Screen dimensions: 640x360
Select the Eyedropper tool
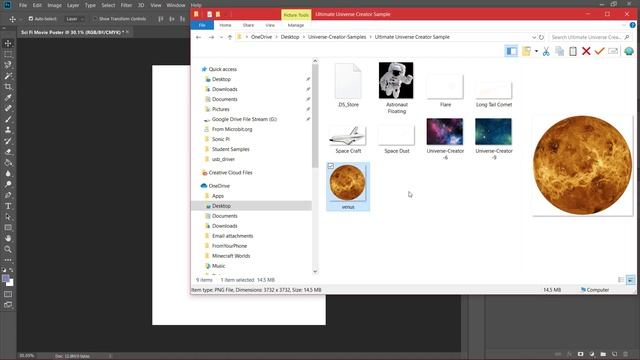click(x=8, y=98)
